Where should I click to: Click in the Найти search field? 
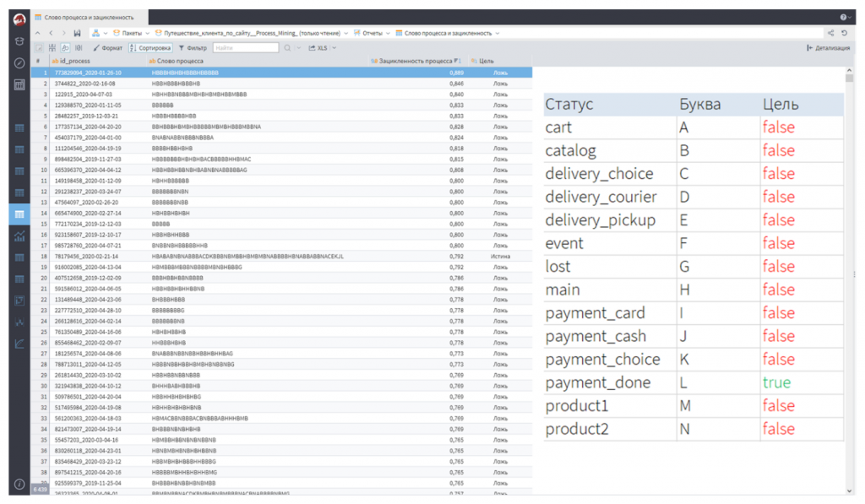(246, 48)
